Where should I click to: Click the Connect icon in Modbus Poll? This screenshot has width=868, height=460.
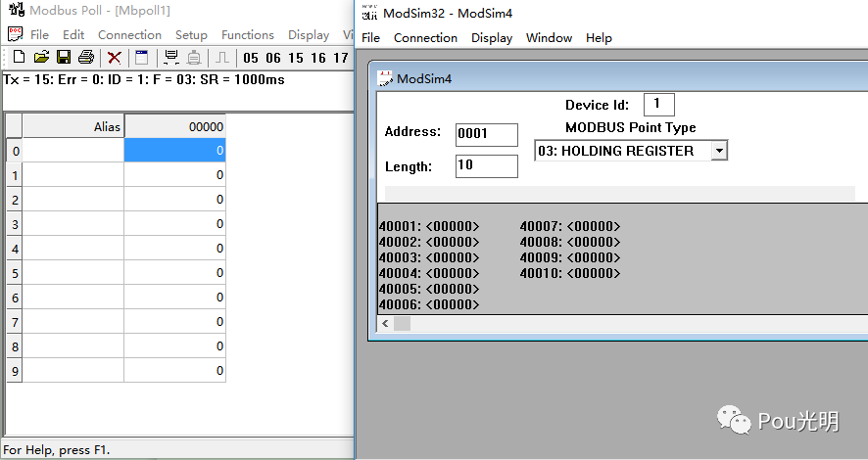pyautogui.click(x=171, y=58)
